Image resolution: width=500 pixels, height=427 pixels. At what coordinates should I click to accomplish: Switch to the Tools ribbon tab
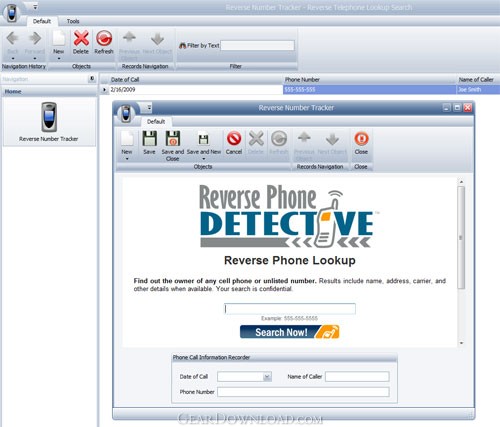click(x=73, y=21)
